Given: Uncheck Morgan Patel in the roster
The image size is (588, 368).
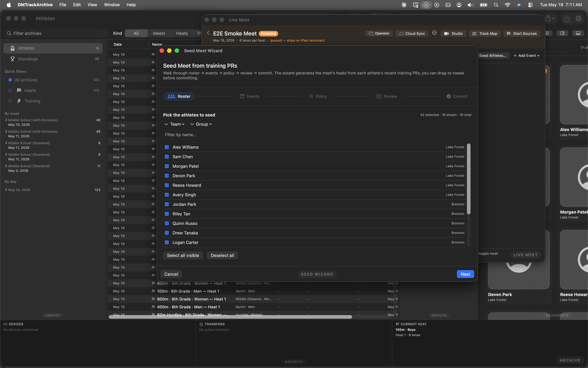Looking at the screenshot, I should (167, 166).
